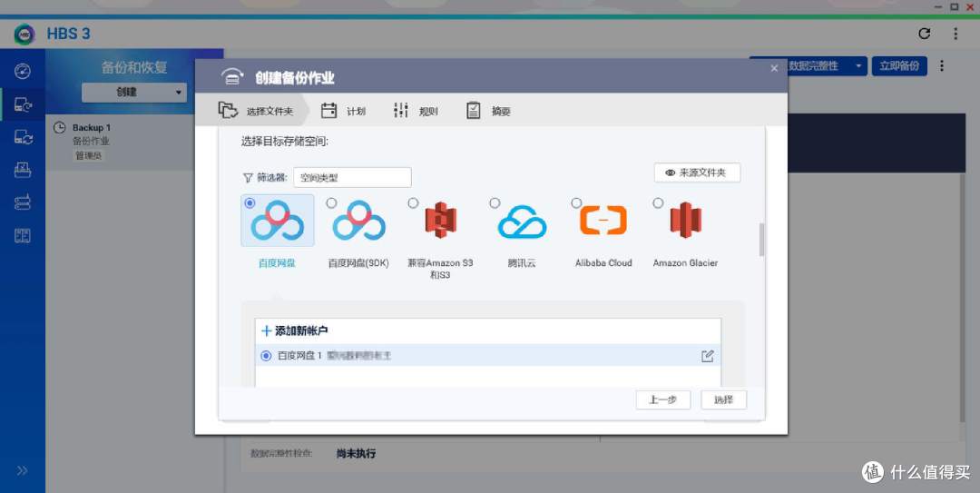
Task: Select the 腾讯云 radio button
Action: point(495,203)
